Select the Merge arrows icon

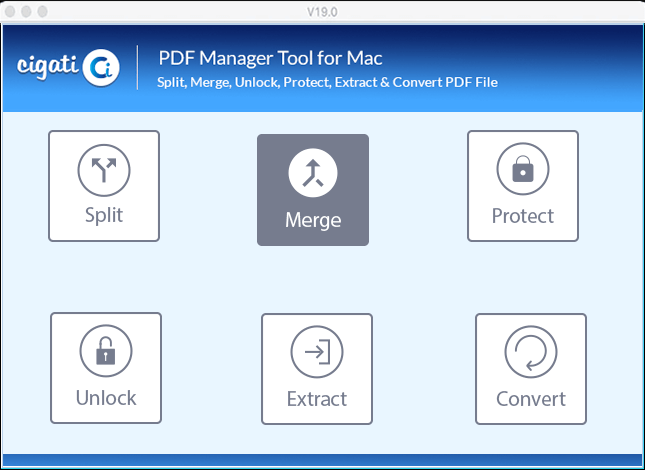[x=313, y=173]
